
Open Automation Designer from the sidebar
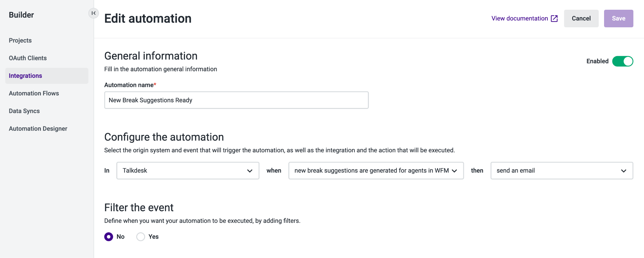[38, 128]
